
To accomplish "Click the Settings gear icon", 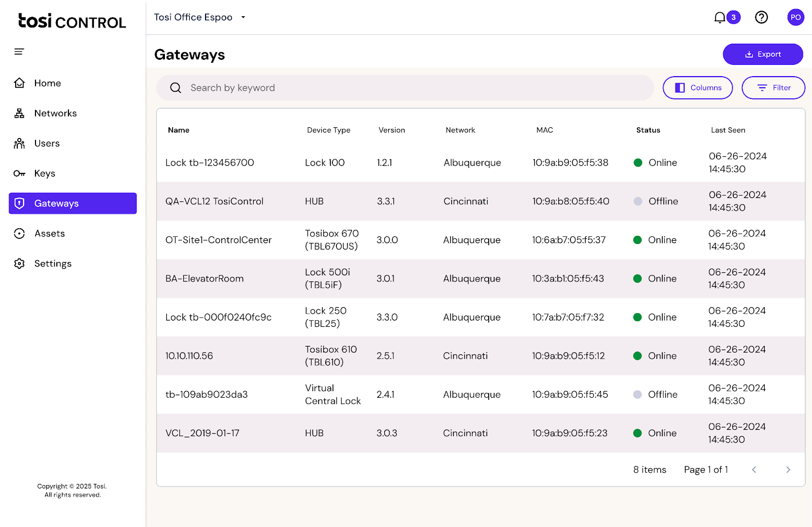I will pos(19,264).
